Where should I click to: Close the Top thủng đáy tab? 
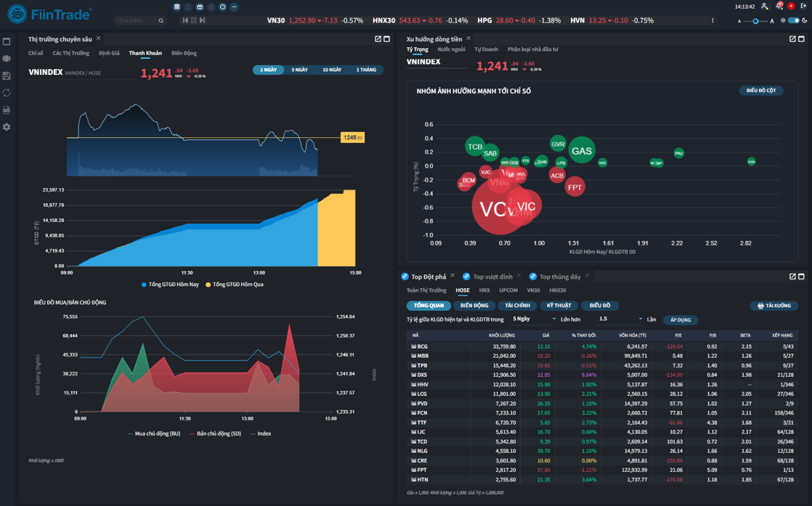coord(588,276)
